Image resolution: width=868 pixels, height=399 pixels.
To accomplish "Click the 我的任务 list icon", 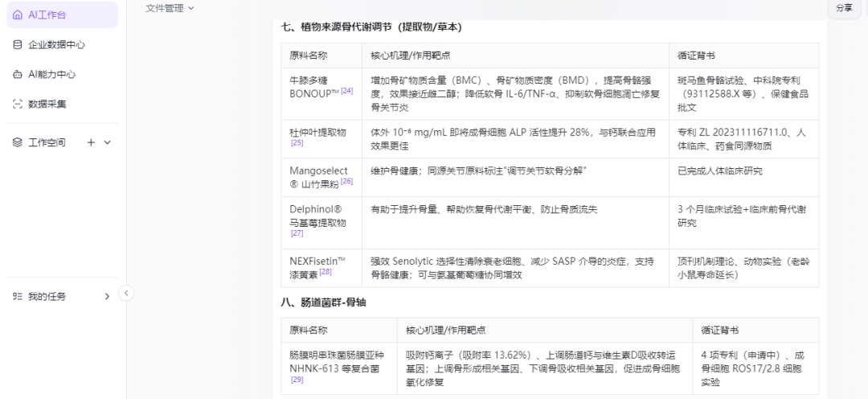I will click(18, 297).
